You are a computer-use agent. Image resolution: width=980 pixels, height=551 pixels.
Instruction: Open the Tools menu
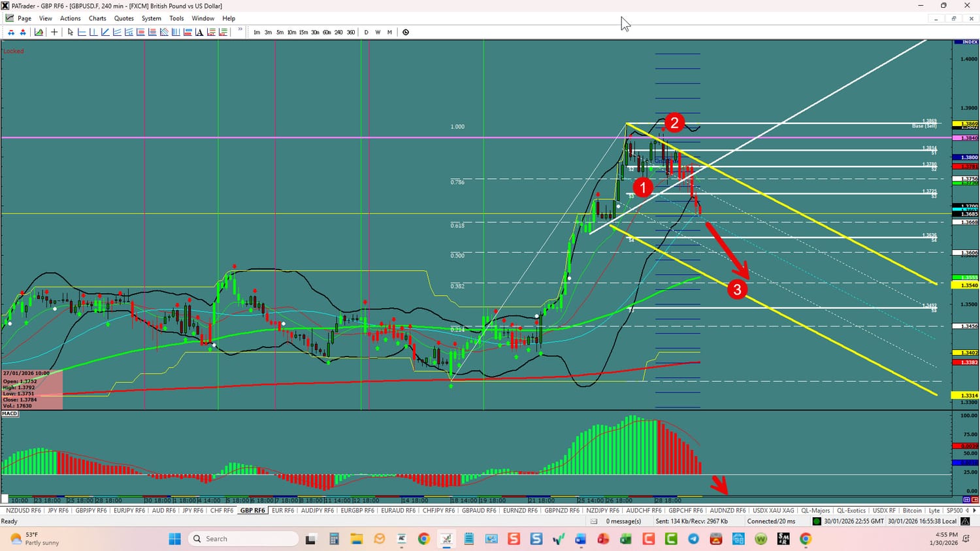point(176,18)
